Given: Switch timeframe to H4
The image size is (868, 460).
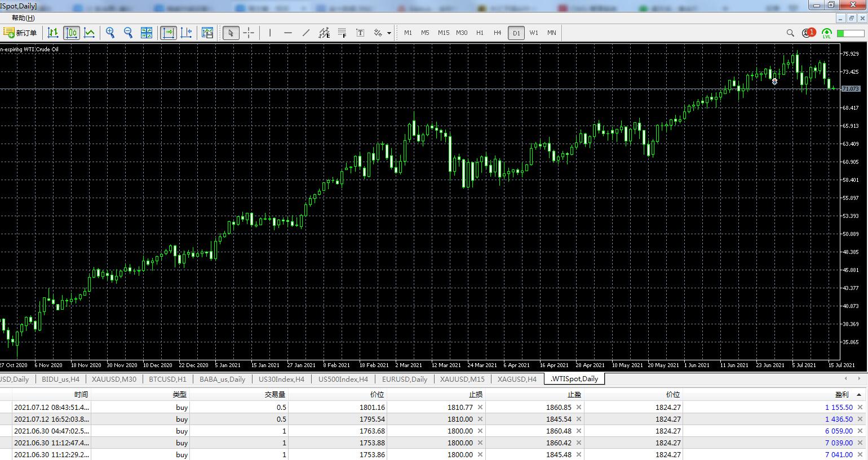Looking at the screenshot, I should pyautogui.click(x=497, y=33).
